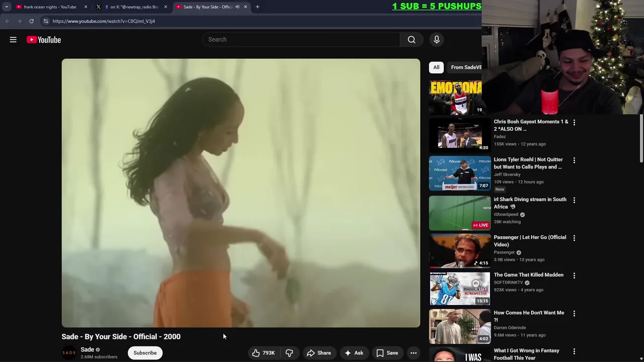
Task: Open options for Game That Killed Madden
Action: (x=574, y=276)
